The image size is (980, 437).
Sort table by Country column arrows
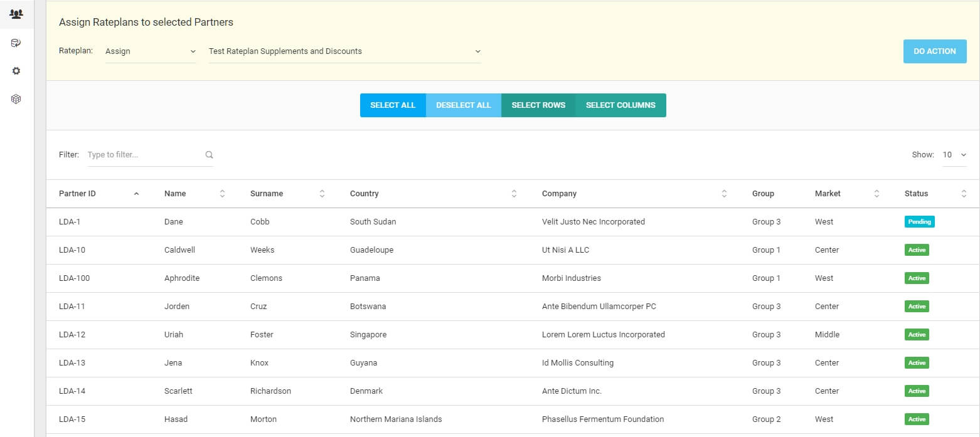click(514, 194)
